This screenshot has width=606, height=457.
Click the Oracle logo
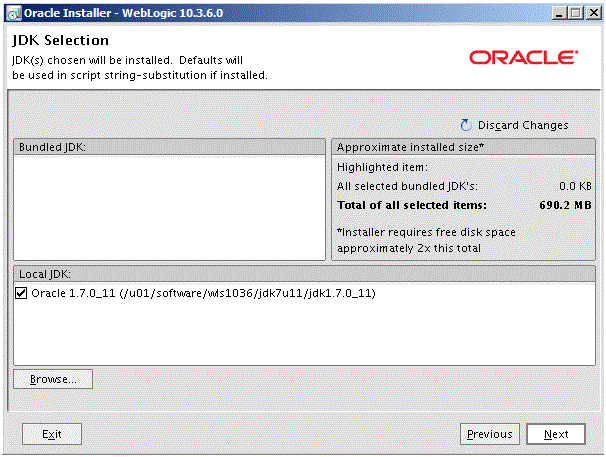click(524, 58)
